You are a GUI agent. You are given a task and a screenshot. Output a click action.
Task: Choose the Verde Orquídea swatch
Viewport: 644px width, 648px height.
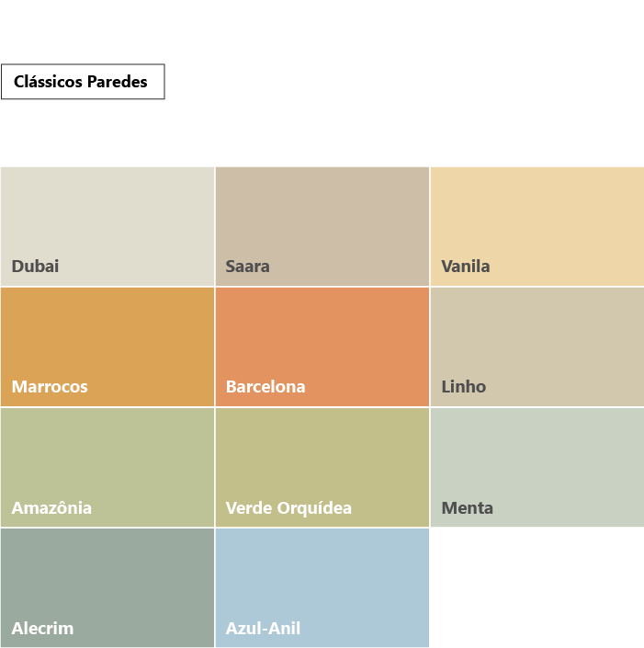(x=322, y=468)
